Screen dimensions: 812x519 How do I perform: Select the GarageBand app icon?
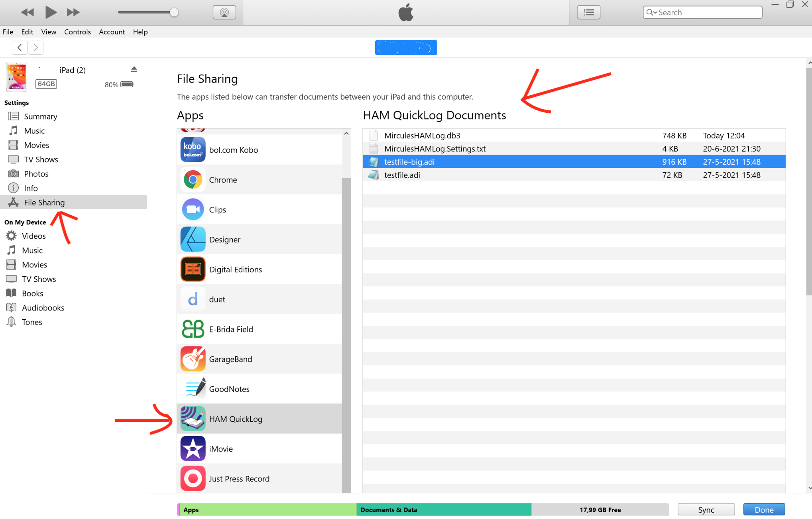point(193,359)
